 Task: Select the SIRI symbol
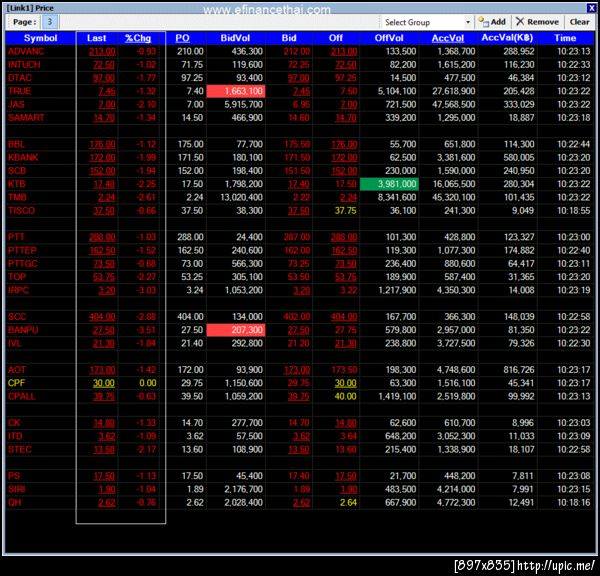16,489
